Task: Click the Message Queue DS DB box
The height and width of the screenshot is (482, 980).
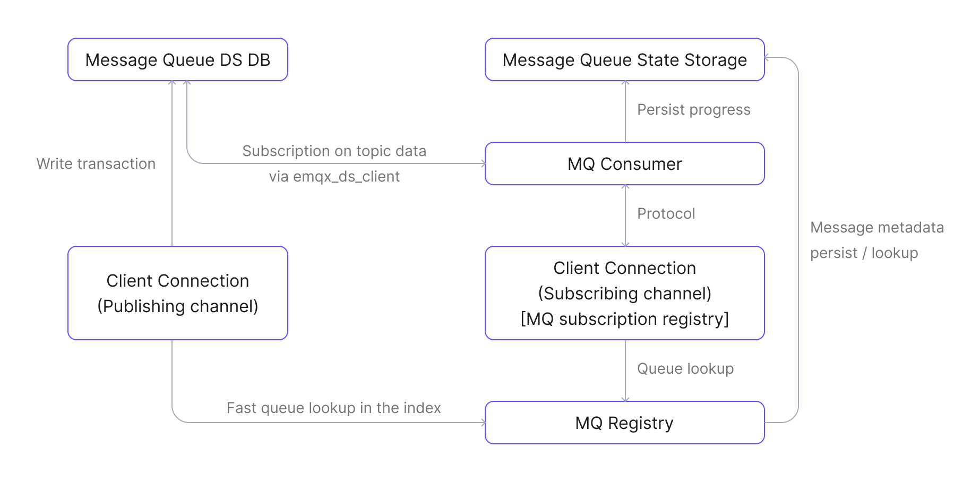Action: [177, 59]
